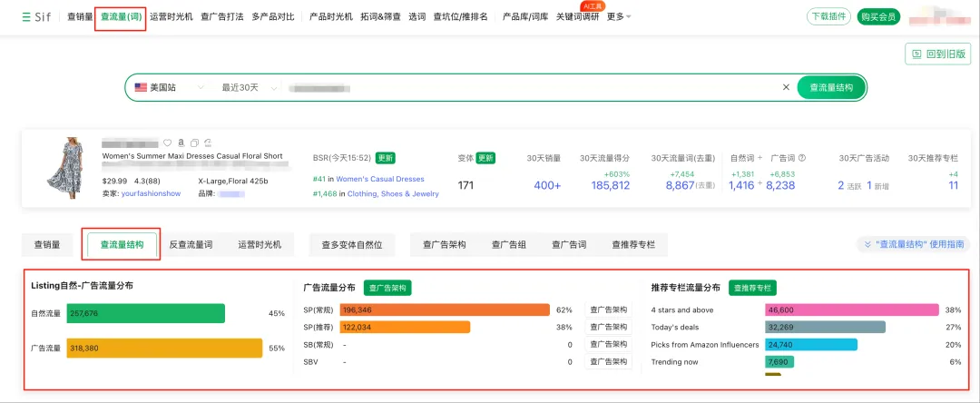980x403 pixels.
Task: Click green 查广告架构 button beside 广告流量分布
Action: coord(387,288)
